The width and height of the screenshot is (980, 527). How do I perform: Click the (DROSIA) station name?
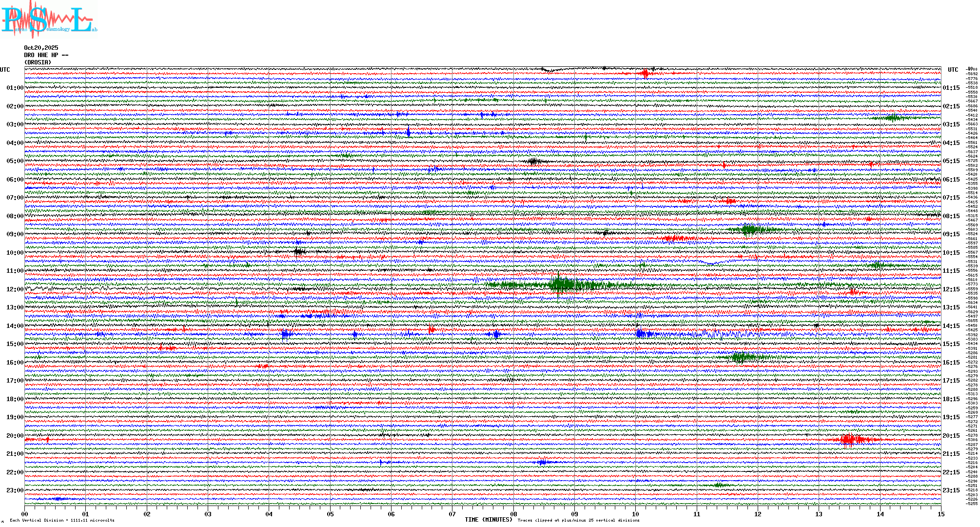38,62
